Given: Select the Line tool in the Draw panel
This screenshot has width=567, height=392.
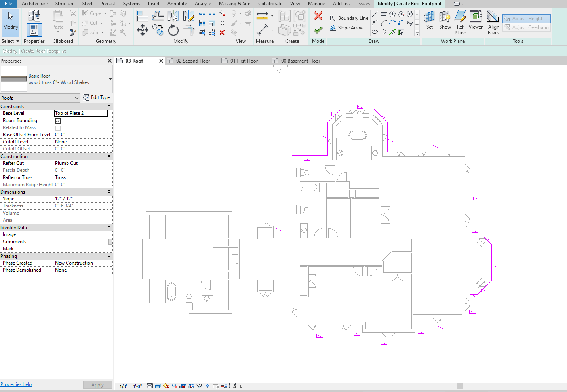Looking at the screenshot, I should click(x=374, y=13).
